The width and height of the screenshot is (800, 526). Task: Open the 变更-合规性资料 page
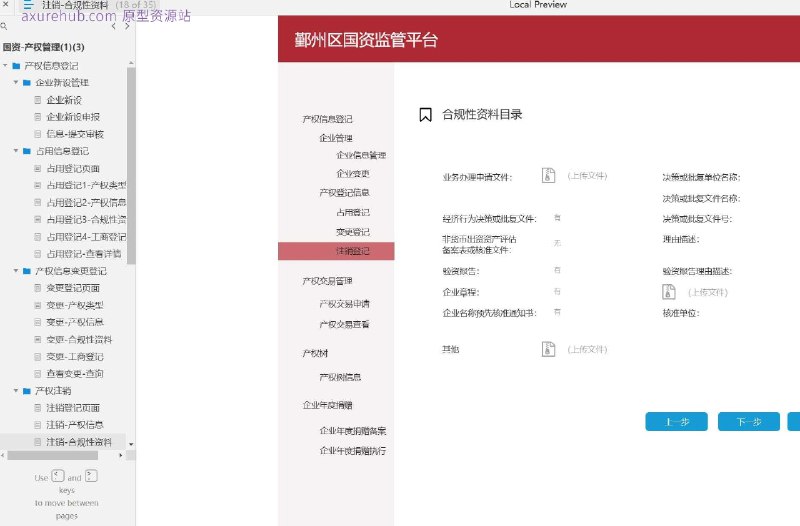pyautogui.click(x=79, y=339)
